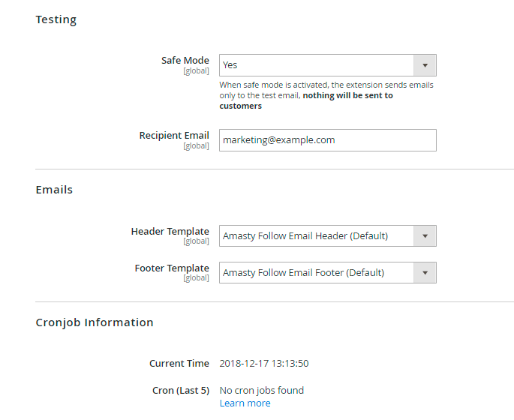The height and width of the screenshot is (420, 514).
Task: Click the Footer Template arrow icon
Action: coord(425,273)
